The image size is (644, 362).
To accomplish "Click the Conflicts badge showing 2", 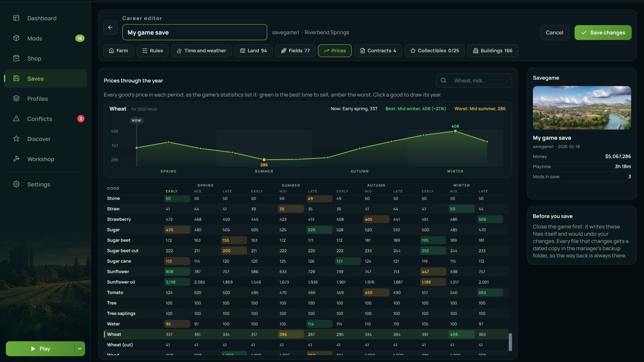I will click(80, 119).
